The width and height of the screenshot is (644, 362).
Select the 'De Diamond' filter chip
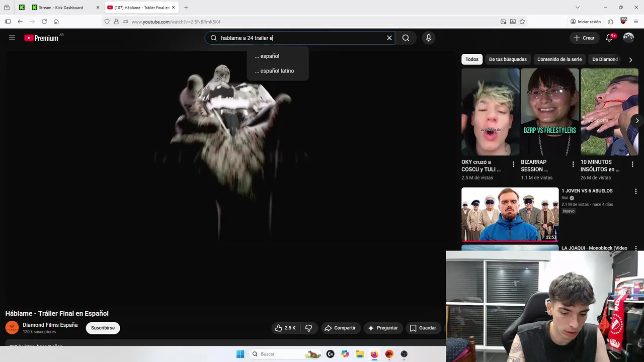pos(605,59)
